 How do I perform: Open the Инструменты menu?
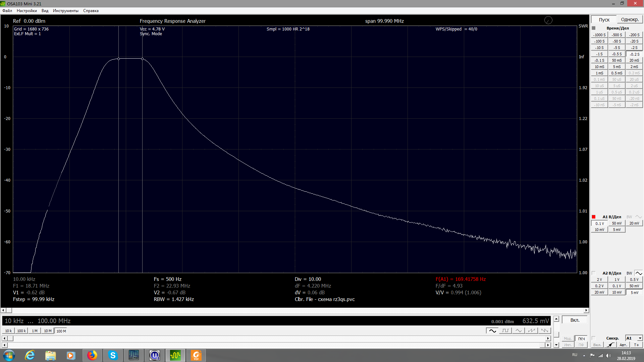65,11
